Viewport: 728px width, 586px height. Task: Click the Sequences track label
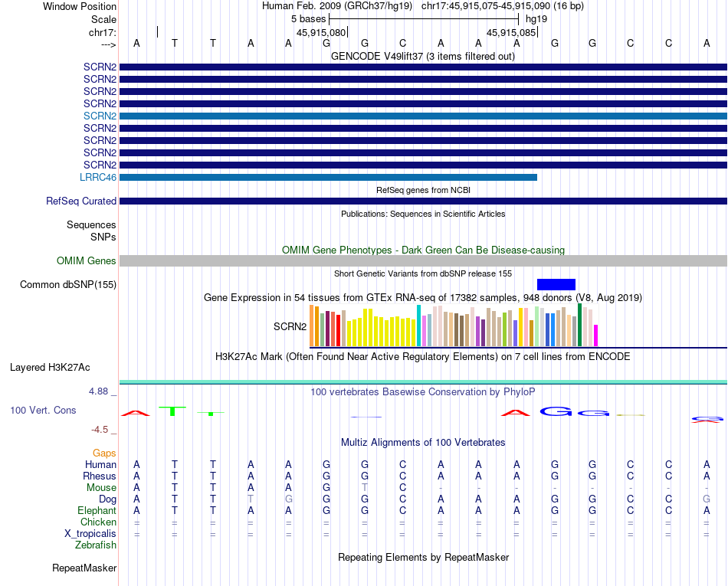coord(91,225)
